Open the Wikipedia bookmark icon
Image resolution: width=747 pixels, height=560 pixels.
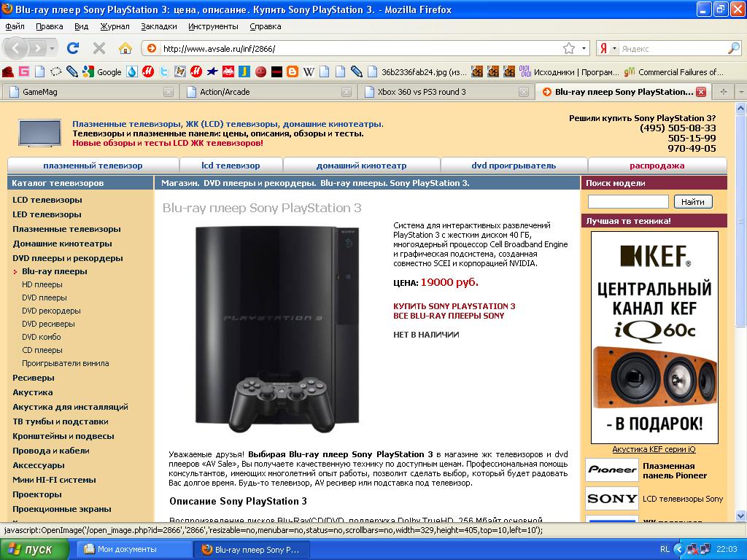click(x=309, y=71)
